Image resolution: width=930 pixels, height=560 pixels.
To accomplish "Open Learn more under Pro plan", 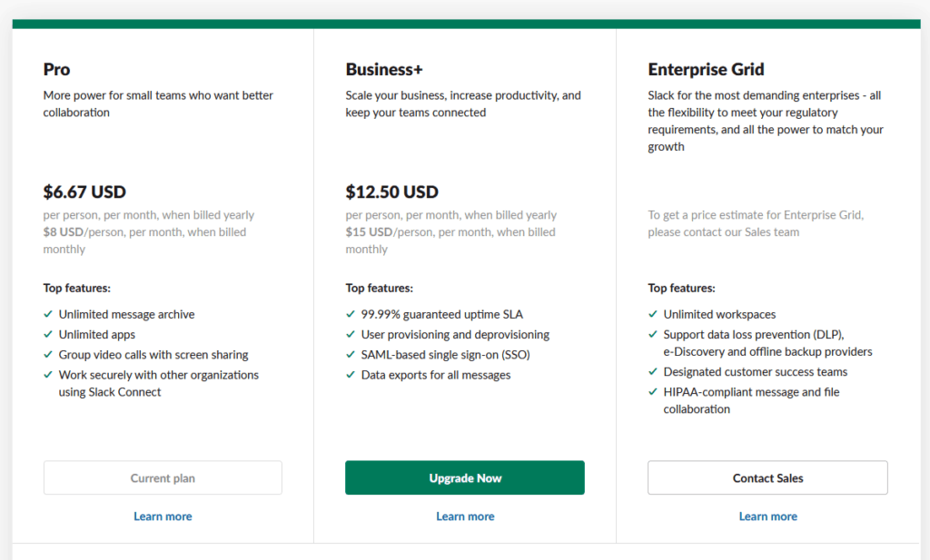I will [x=163, y=516].
